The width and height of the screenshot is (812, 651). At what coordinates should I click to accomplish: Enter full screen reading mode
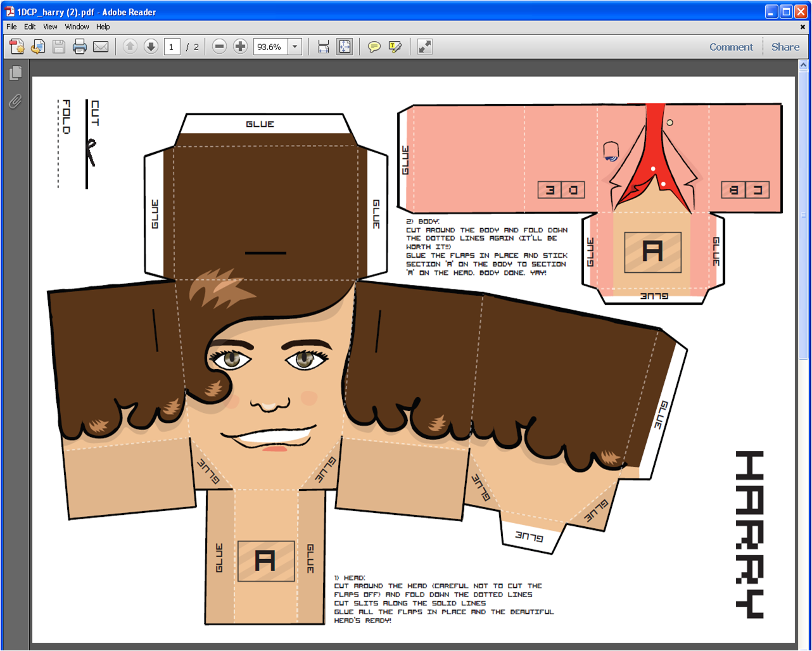pos(424,46)
